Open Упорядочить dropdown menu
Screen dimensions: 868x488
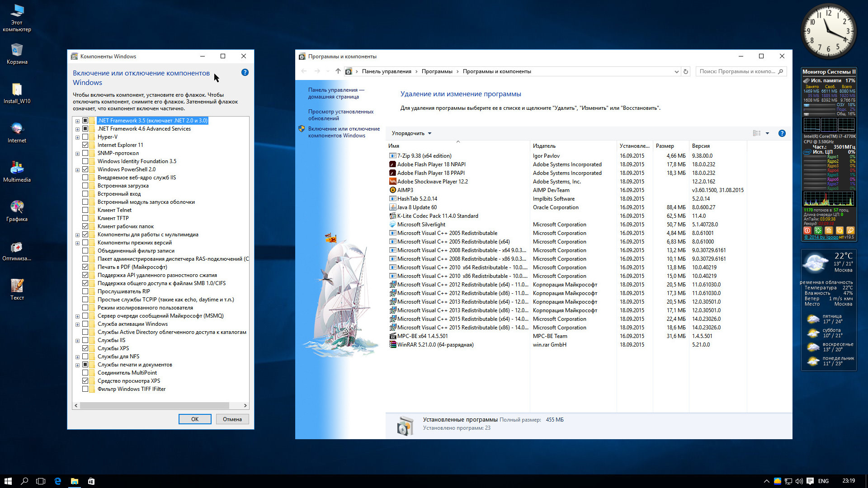pyautogui.click(x=411, y=133)
